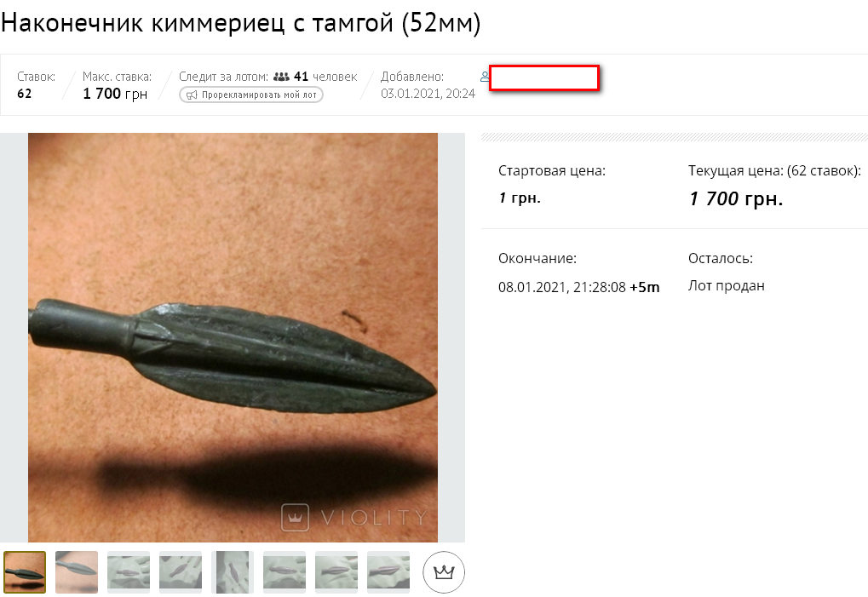Click the "Прорекламировать мой лот" button
The width and height of the screenshot is (868, 597).
251,95
